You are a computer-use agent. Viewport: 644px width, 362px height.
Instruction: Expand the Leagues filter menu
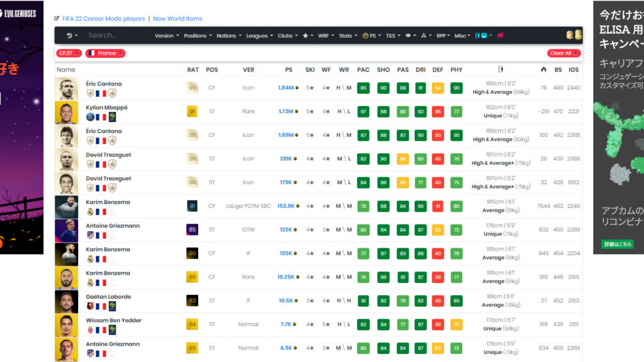[260, 36]
